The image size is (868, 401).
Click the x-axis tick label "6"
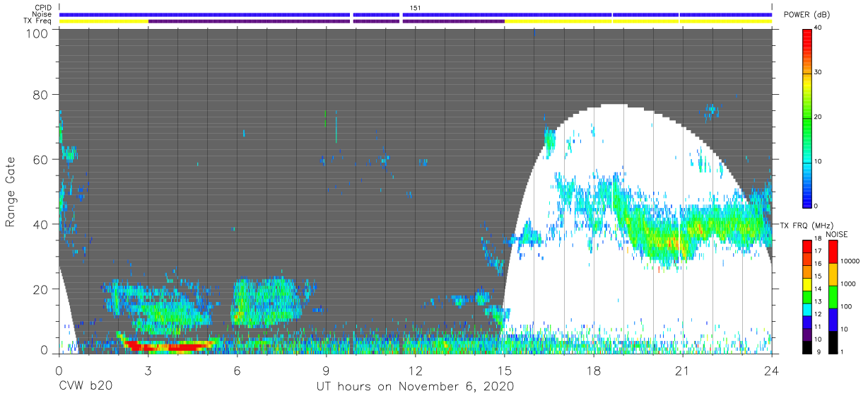(237, 370)
